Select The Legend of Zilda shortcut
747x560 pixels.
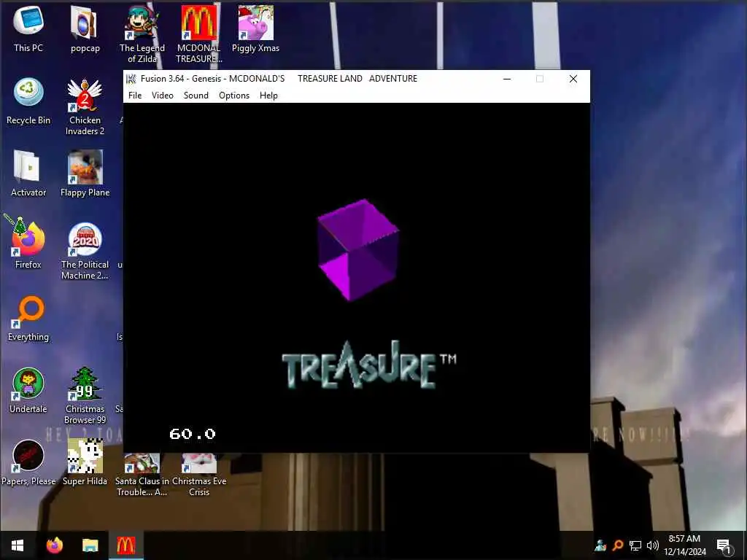(142, 34)
